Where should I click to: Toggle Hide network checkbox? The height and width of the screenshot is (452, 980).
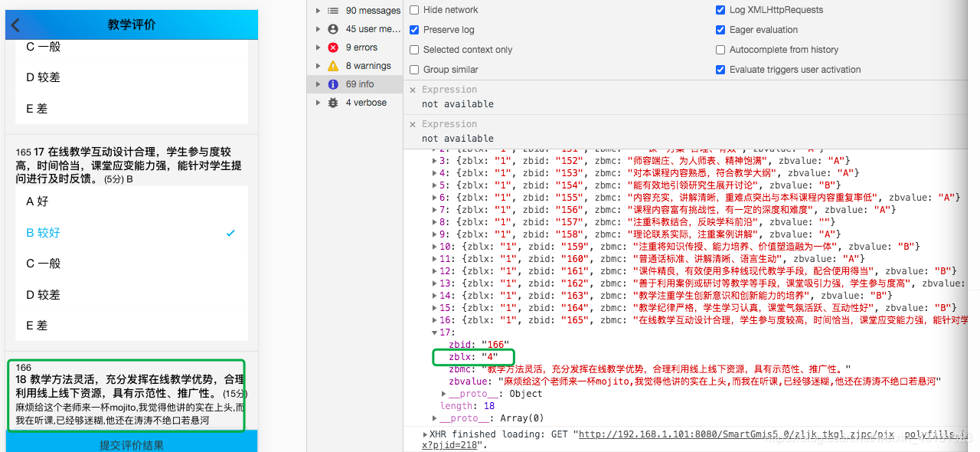tap(414, 10)
